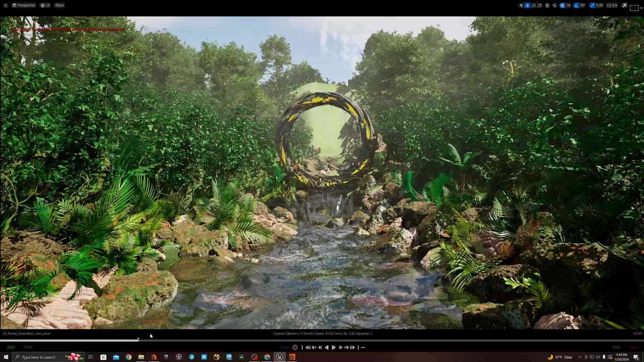644x362 pixels.
Task: Click the surface snapping icon
Action: click(555, 5)
